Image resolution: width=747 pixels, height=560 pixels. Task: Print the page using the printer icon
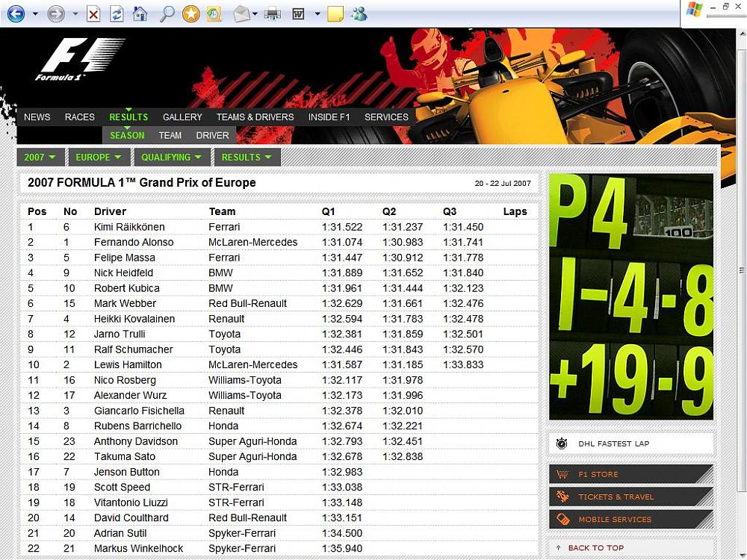point(272,13)
